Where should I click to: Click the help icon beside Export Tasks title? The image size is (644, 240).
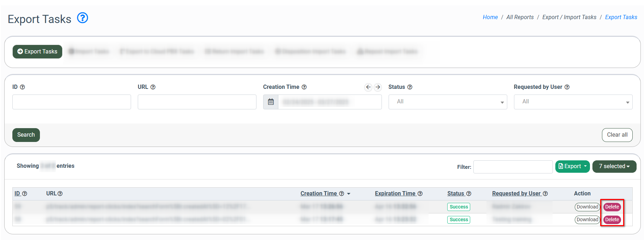pyautogui.click(x=82, y=18)
